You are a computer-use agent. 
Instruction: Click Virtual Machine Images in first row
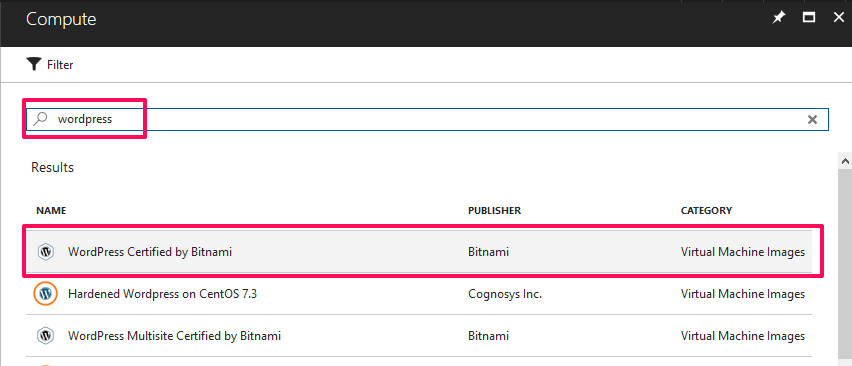743,252
